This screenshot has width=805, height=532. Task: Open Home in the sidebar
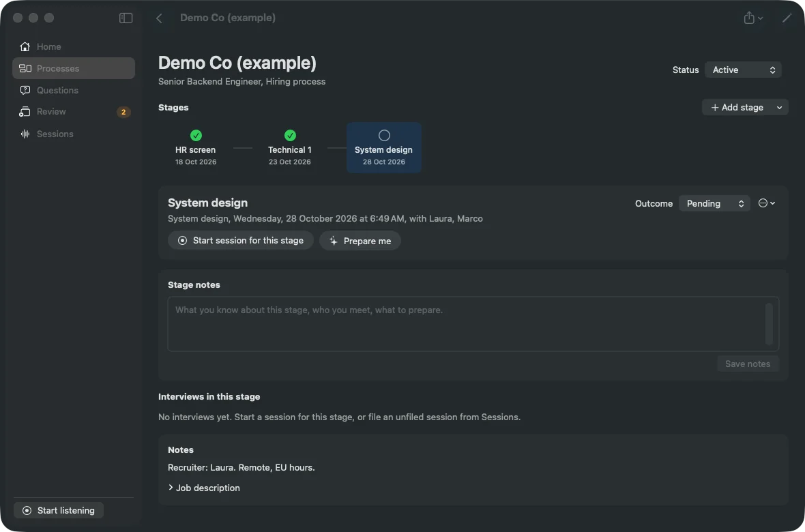coord(74,47)
